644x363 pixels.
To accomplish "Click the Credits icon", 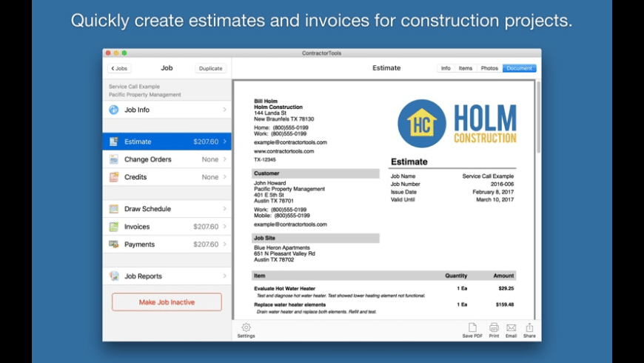I will pos(114,177).
